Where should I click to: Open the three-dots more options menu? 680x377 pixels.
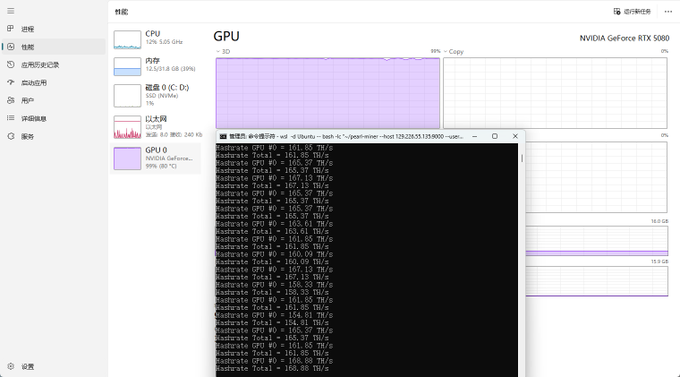coord(668,12)
